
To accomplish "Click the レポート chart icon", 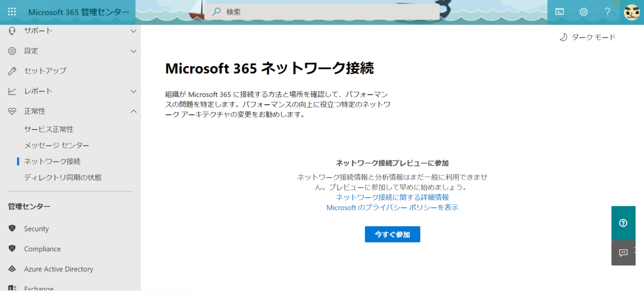I will click(12, 91).
